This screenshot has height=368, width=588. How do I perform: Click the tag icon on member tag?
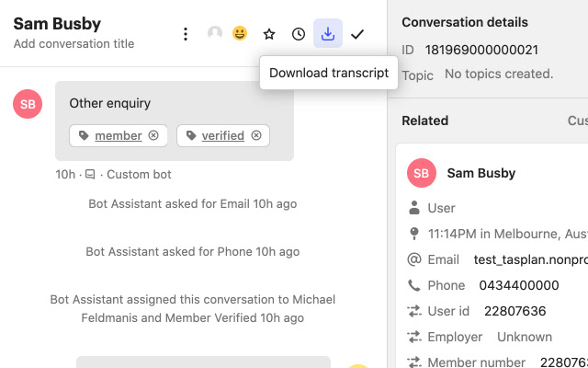coord(84,135)
